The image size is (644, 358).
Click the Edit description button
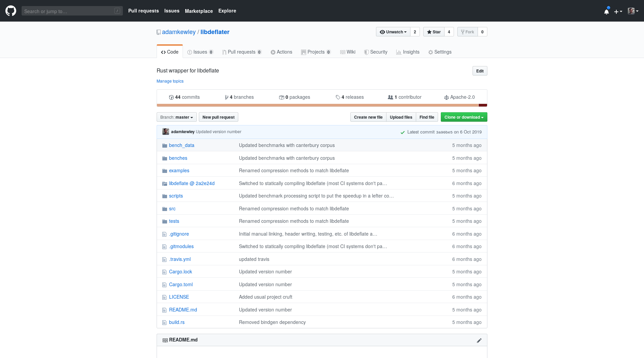480,71
